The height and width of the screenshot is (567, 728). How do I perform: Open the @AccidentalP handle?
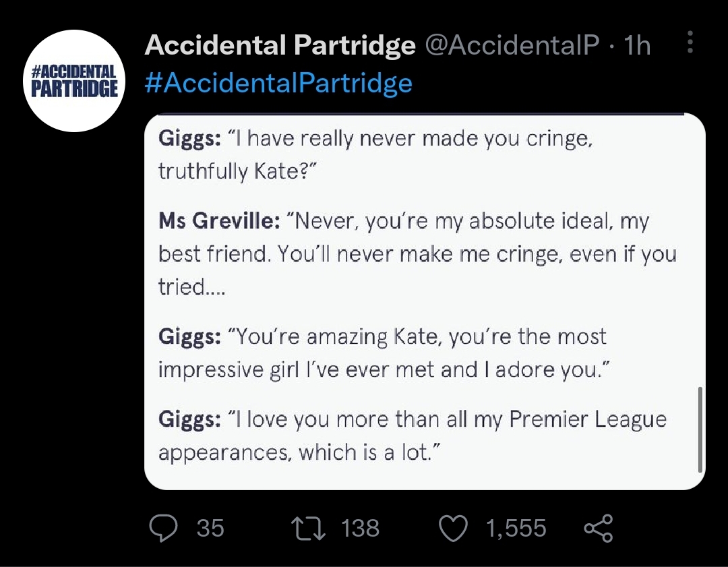pyautogui.click(x=511, y=45)
